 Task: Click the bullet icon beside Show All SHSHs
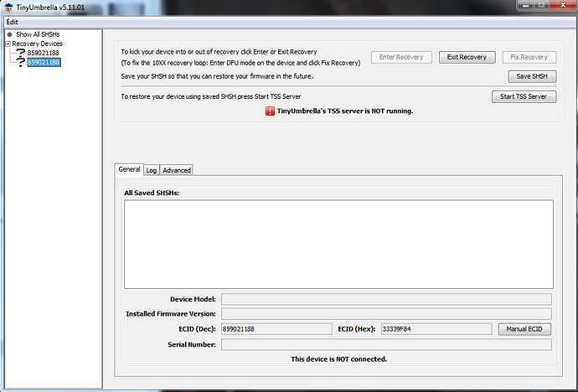point(9,34)
